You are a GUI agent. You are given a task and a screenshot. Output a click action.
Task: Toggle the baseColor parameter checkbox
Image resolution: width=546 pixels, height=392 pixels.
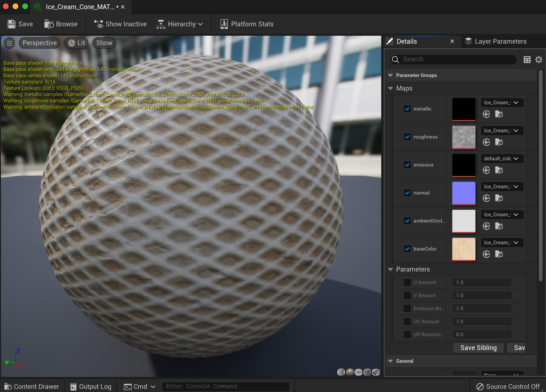tap(407, 249)
